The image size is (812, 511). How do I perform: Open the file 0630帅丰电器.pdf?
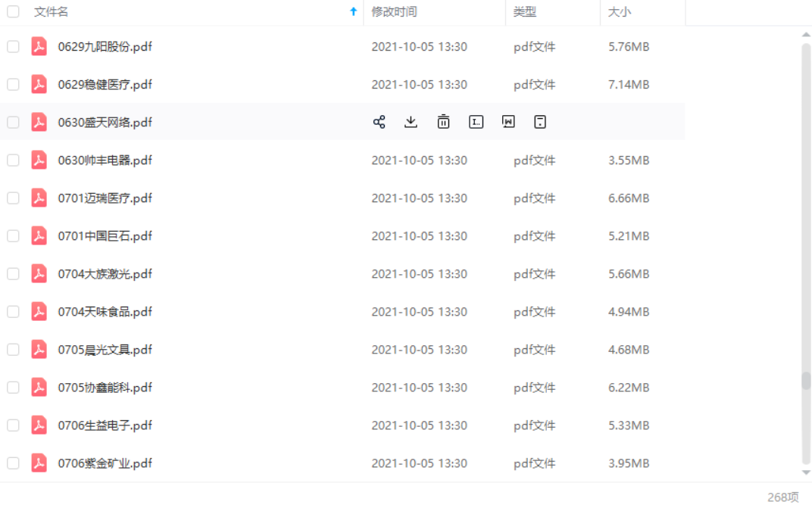pos(105,160)
